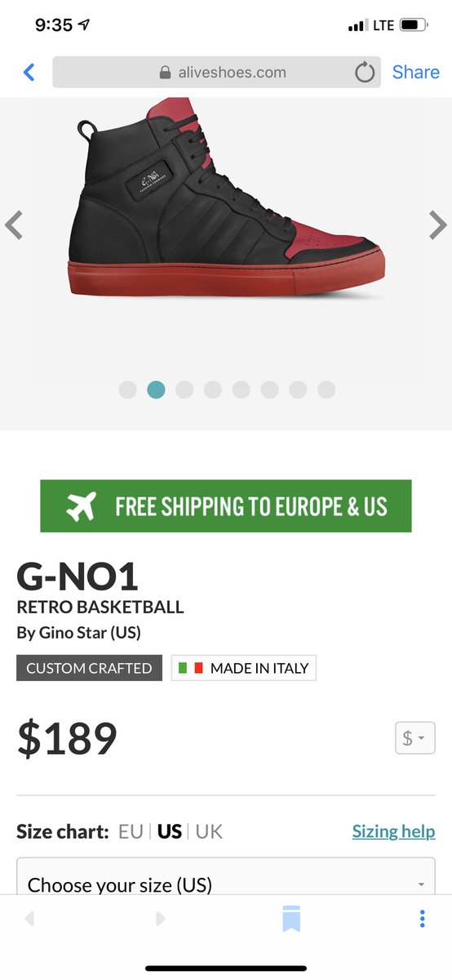This screenshot has width=452, height=980.
Task: Select the first carousel dot
Action: point(127,390)
